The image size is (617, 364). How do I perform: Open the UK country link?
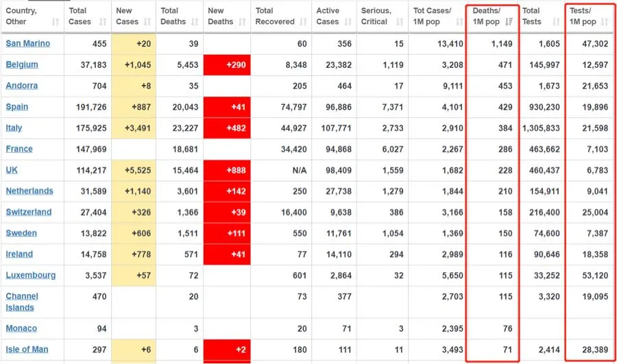pyautogui.click(x=12, y=170)
